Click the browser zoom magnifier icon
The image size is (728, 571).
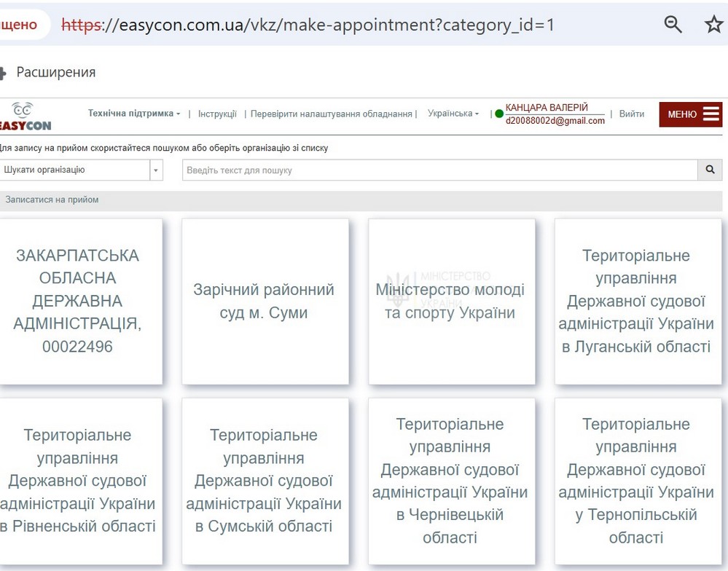click(673, 25)
